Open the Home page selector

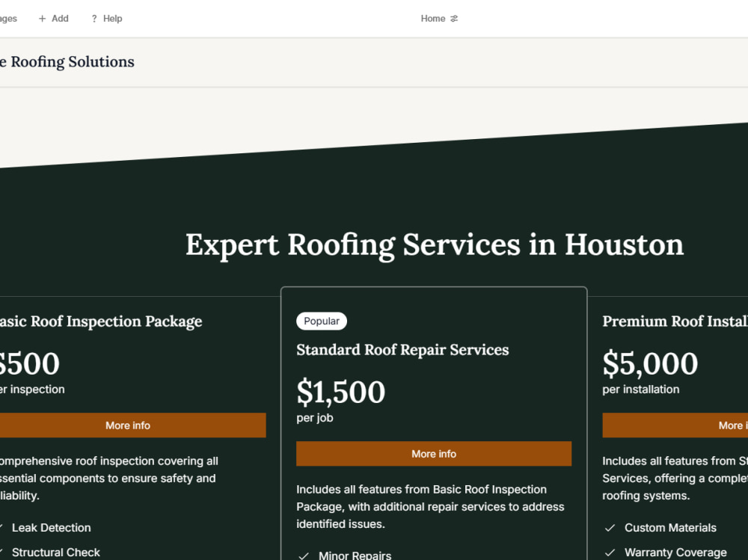pyautogui.click(x=439, y=19)
